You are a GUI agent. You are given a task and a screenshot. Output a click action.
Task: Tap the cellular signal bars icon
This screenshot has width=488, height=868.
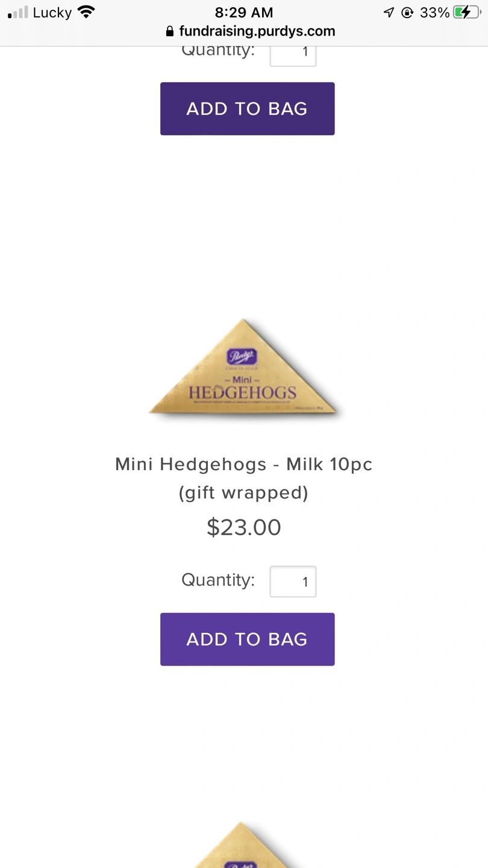[x=18, y=12]
